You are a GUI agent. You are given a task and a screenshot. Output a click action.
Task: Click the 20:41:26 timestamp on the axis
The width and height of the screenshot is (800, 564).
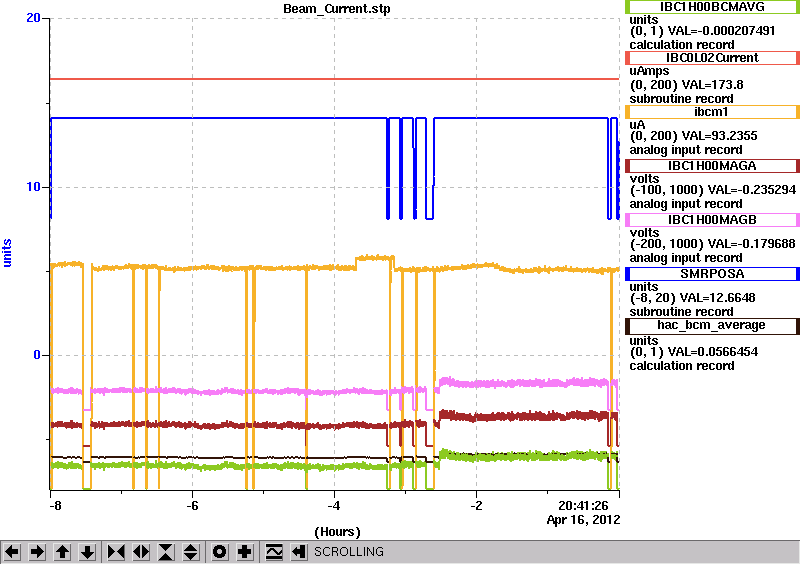(583, 506)
